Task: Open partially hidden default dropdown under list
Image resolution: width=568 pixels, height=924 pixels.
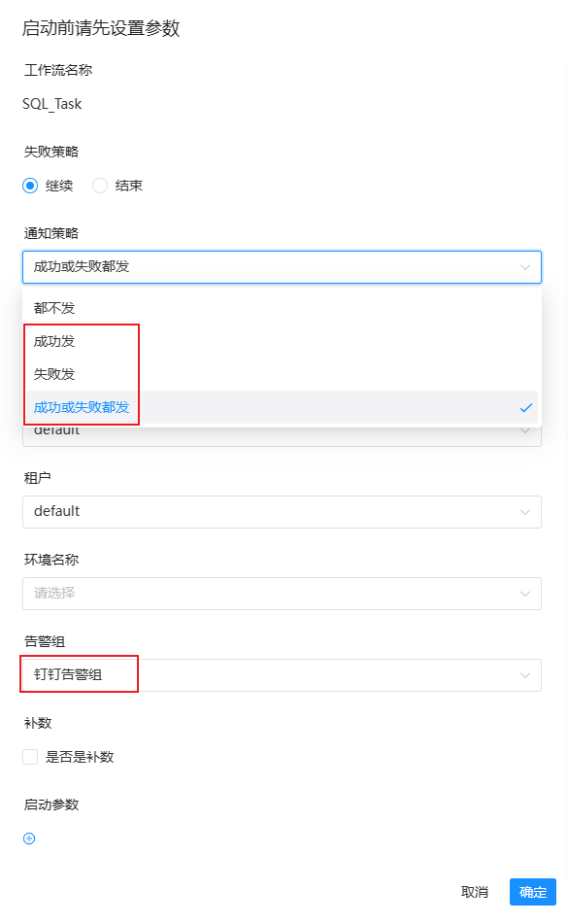Action: point(282,436)
